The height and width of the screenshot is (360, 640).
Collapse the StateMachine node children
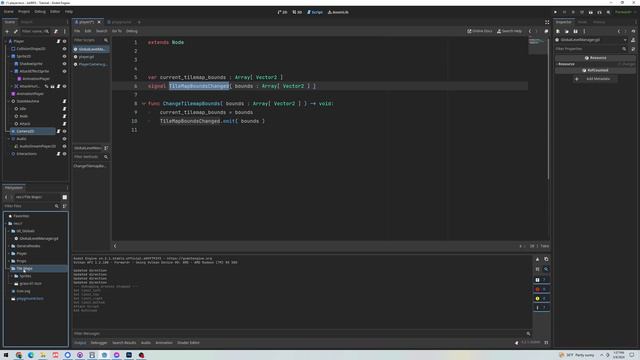[x=9, y=101]
